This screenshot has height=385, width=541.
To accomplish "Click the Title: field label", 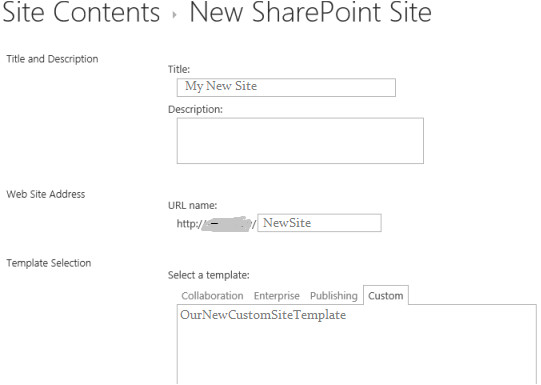I will click(x=179, y=69).
